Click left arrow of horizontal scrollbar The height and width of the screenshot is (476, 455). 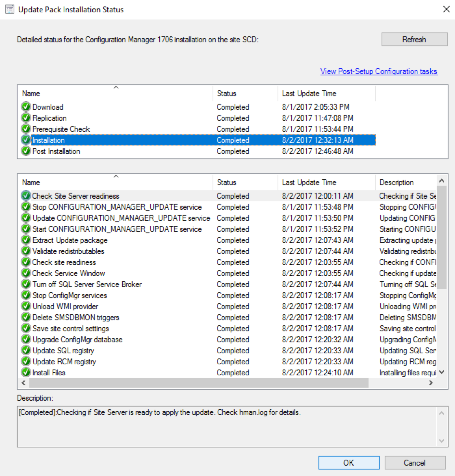pyautogui.click(x=23, y=383)
